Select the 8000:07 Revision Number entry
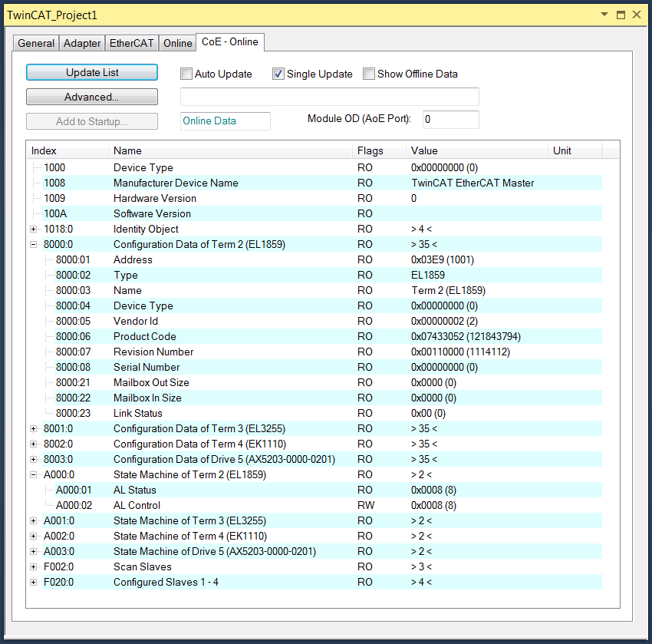Screen dimensions: 652x644 (328, 352)
